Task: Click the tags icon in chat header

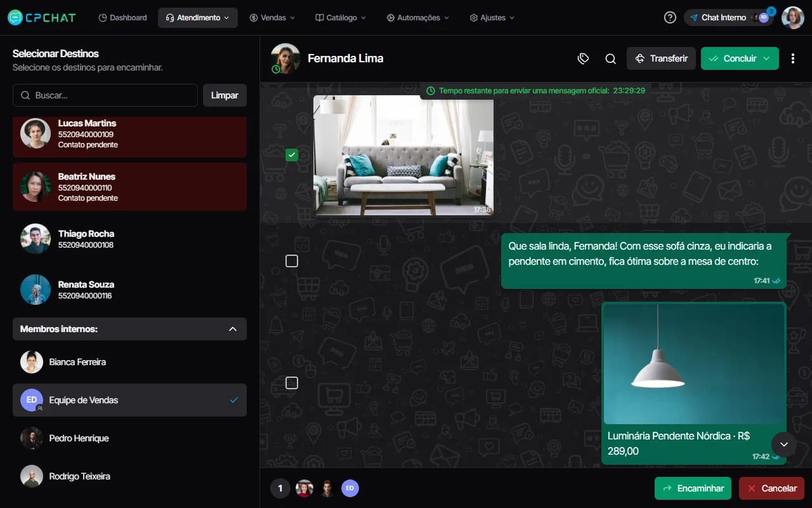Action: click(x=584, y=58)
